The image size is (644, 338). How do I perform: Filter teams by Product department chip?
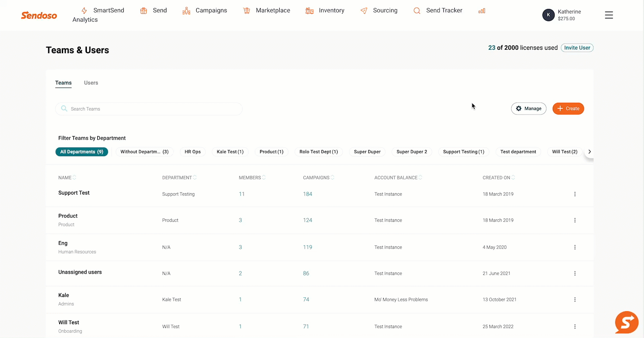click(x=271, y=152)
